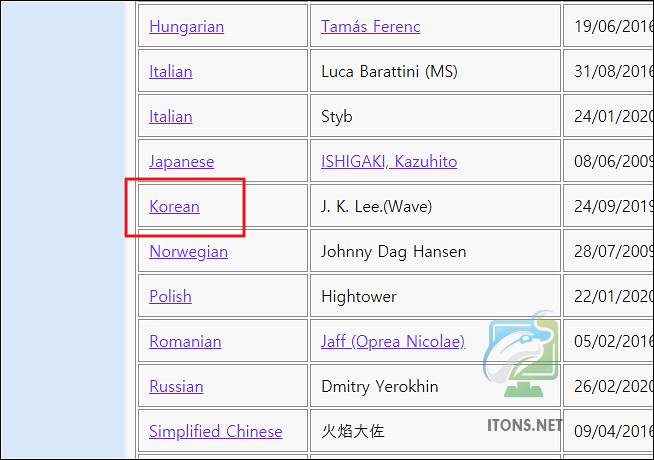The width and height of the screenshot is (654, 460).
Task: Click the 火焰大佐 translator cell
Action: coord(353,432)
